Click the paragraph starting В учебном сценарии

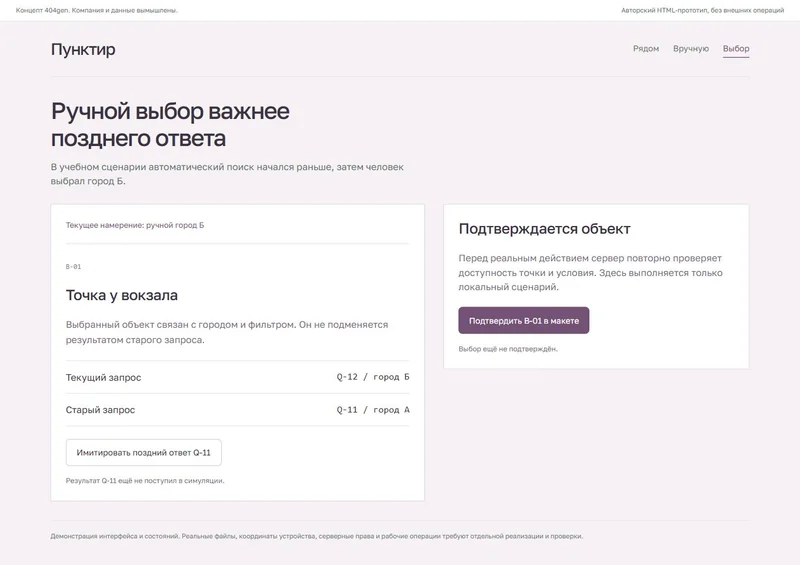[x=227, y=174]
